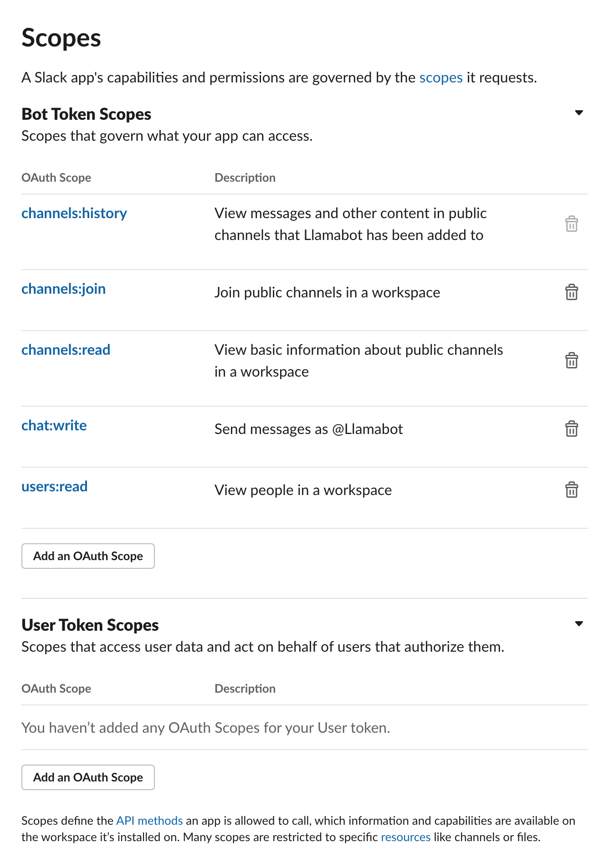Delete the channels:history scope
The width and height of the screenshot is (614, 868).
point(571,224)
